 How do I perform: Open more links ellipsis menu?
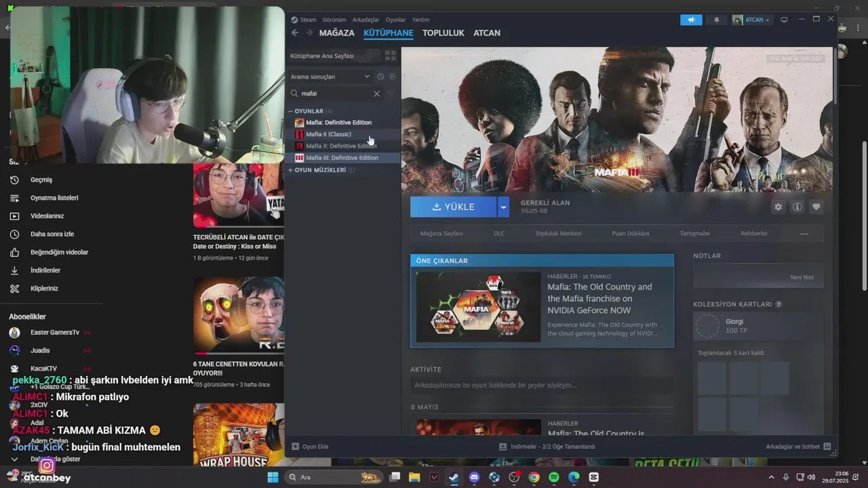point(804,234)
